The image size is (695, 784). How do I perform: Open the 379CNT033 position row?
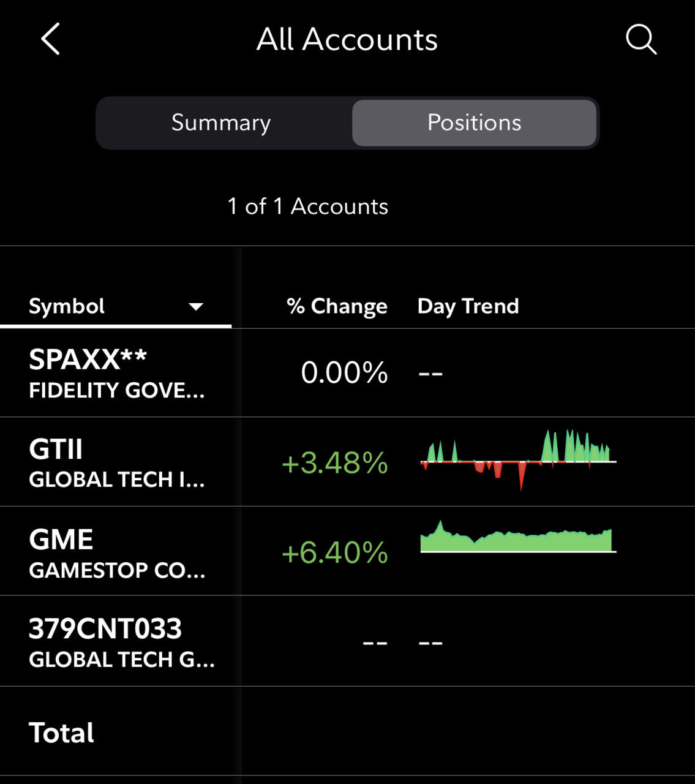tap(347, 641)
